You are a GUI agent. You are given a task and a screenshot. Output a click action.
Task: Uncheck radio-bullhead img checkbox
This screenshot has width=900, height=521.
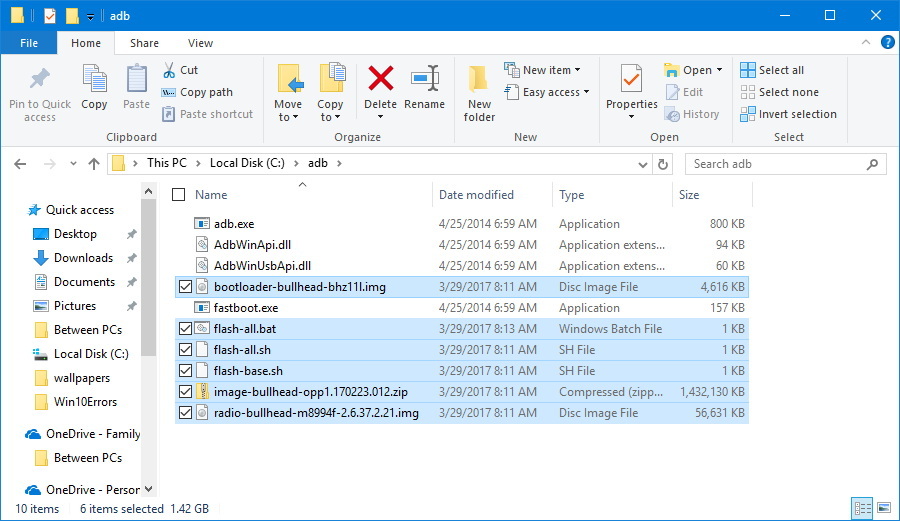(185, 413)
